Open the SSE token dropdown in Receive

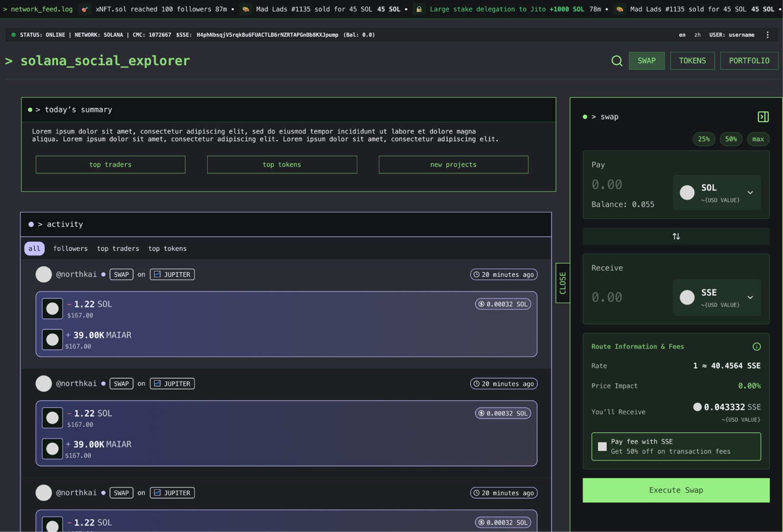717,297
